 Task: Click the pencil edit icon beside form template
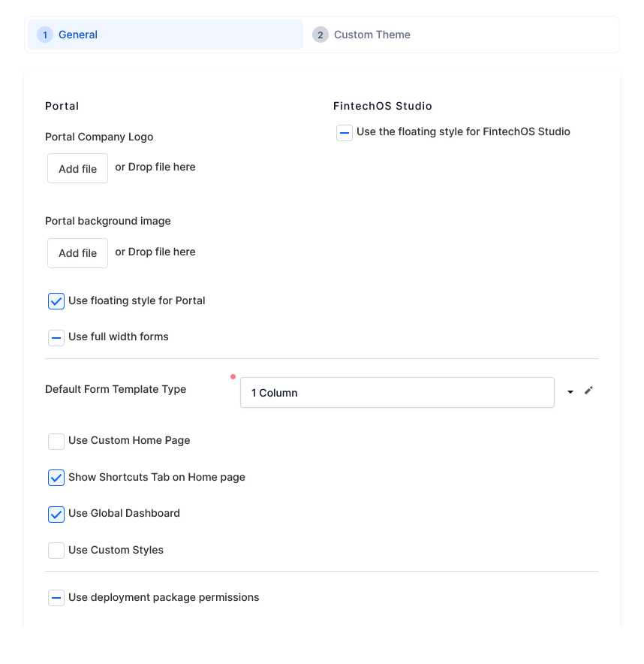[x=588, y=391]
